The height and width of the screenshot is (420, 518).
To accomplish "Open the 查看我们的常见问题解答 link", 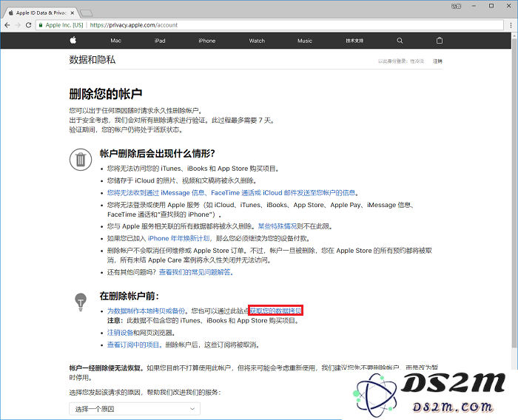I will point(195,272).
